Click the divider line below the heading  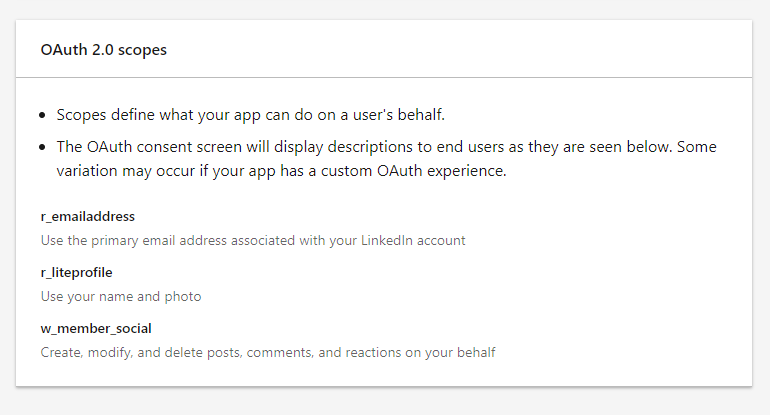tap(384, 77)
